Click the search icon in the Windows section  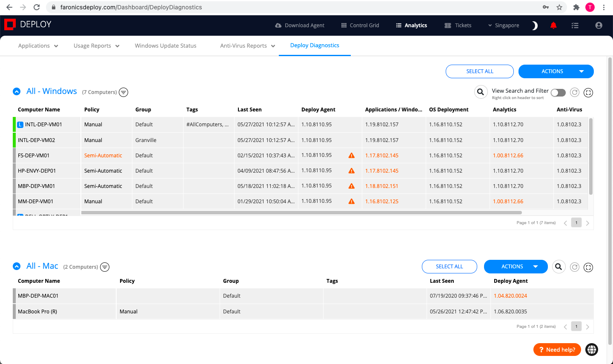(x=481, y=91)
